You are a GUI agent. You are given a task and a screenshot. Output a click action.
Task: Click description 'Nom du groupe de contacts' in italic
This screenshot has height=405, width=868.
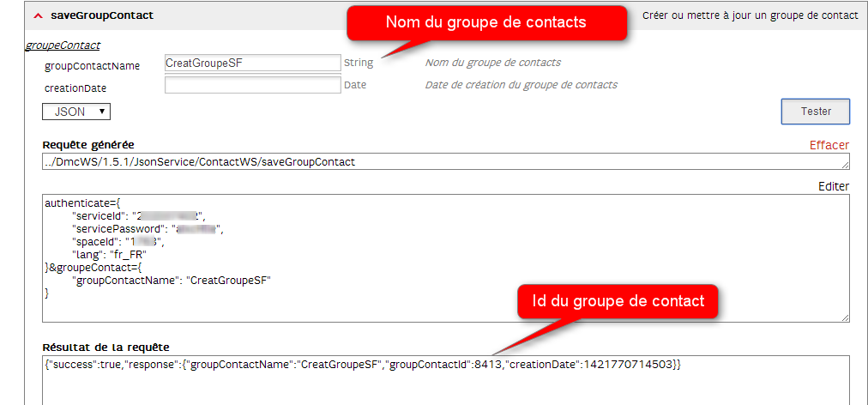pos(492,63)
